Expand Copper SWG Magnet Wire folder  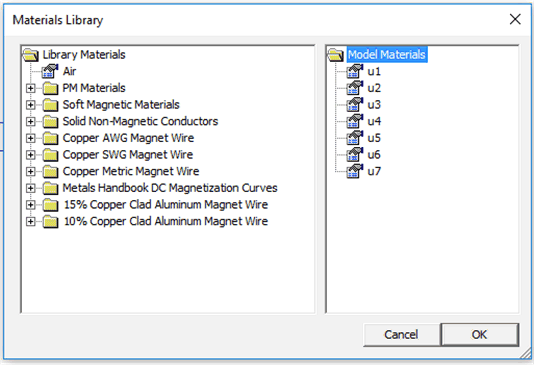click(31, 155)
